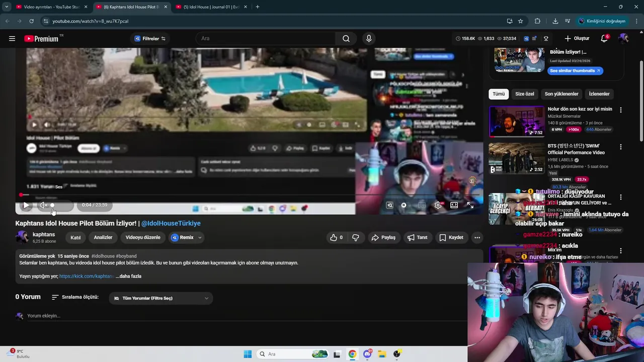Expand the description with ...daha fazla
The image size is (644, 362).
coord(129,276)
